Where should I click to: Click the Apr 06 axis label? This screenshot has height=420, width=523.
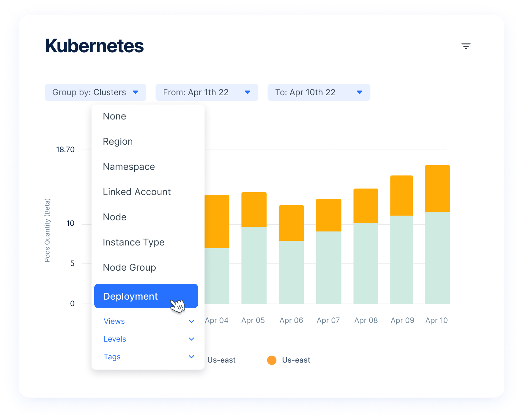[x=291, y=320]
